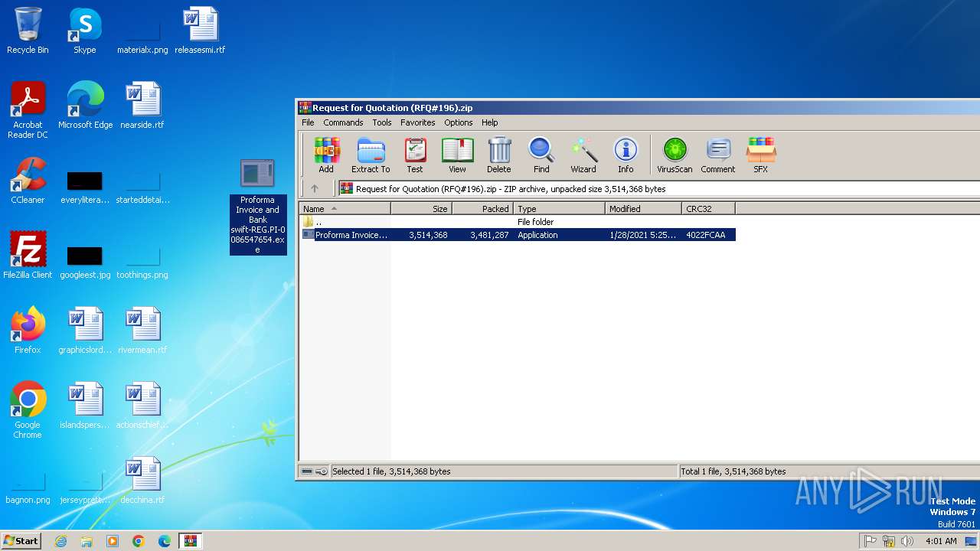Image resolution: width=980 pixels, height=551 pixels.
Task: Run VirusScan on the archive
Action: point(675,155)
